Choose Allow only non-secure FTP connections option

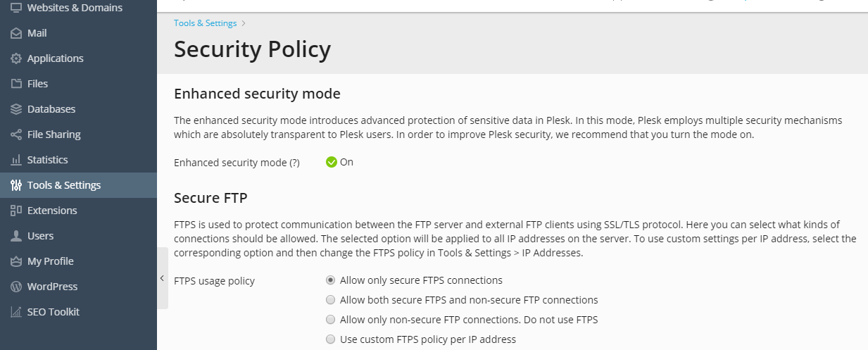pos(331,320)
